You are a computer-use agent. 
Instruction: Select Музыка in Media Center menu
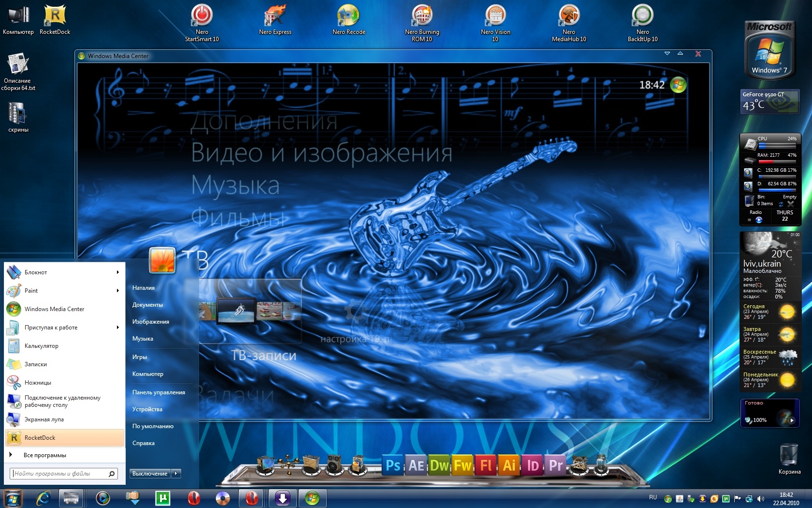click(x=235, y=185)
